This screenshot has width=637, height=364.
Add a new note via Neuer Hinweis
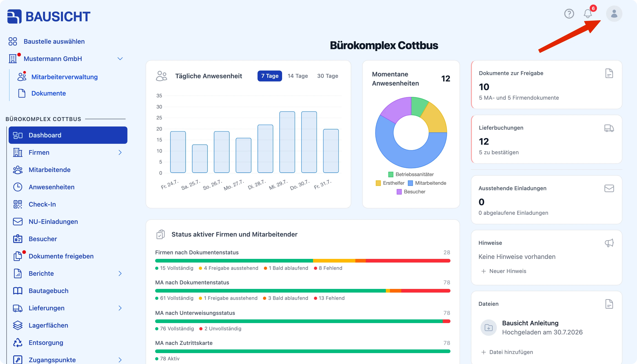pyautogui.click(x=503, y=271)
